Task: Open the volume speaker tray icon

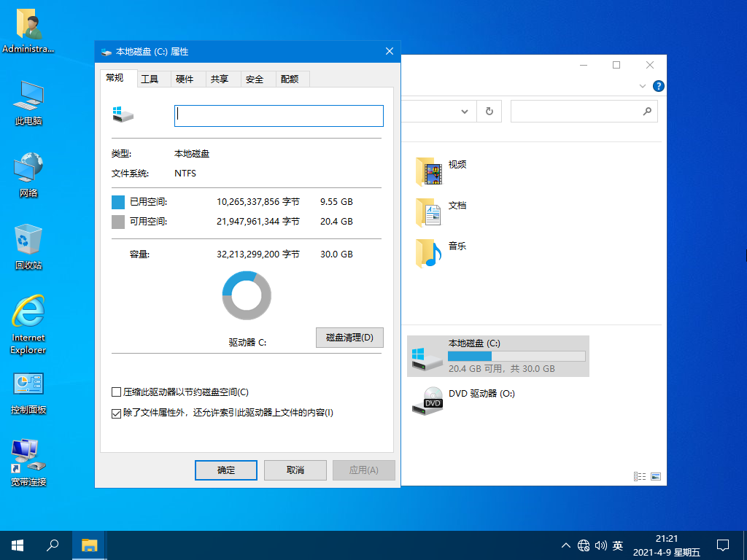Action: tap(601, 545)
